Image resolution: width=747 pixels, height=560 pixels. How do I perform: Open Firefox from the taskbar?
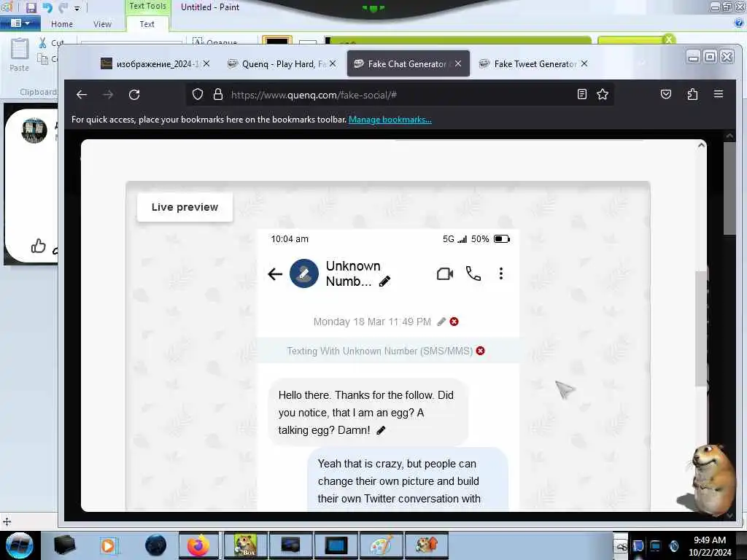pyautogui.click(x=198, y=545)
